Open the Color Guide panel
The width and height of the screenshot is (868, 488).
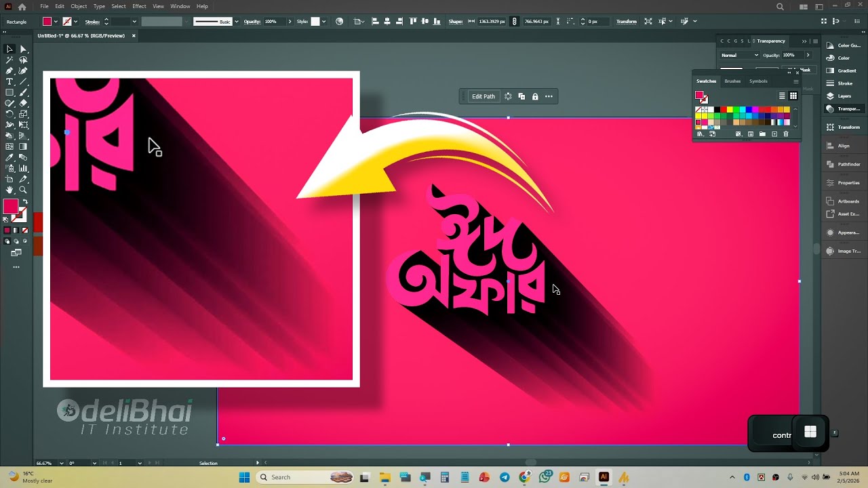(844, 45)
